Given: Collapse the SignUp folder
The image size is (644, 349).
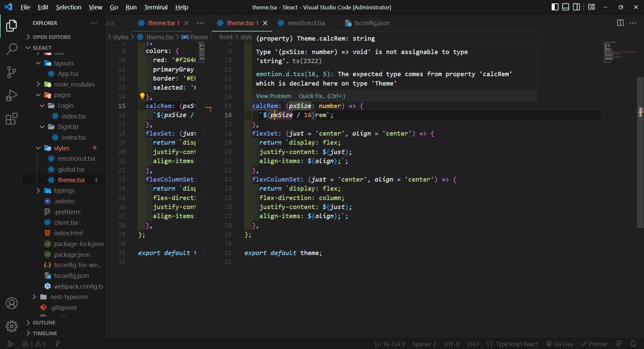Looking at the screenshot, I should (64, 127).
